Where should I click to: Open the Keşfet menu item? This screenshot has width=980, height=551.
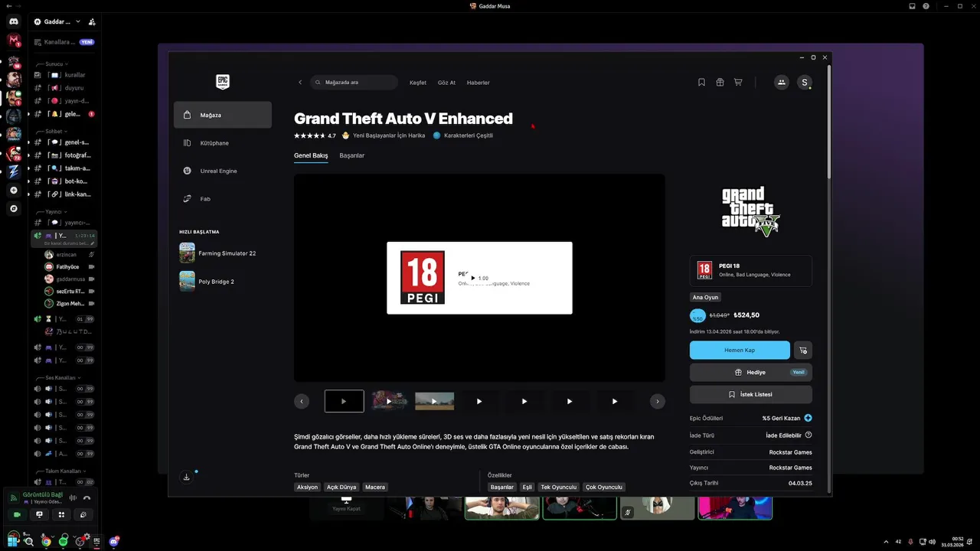tap(418, 83)
